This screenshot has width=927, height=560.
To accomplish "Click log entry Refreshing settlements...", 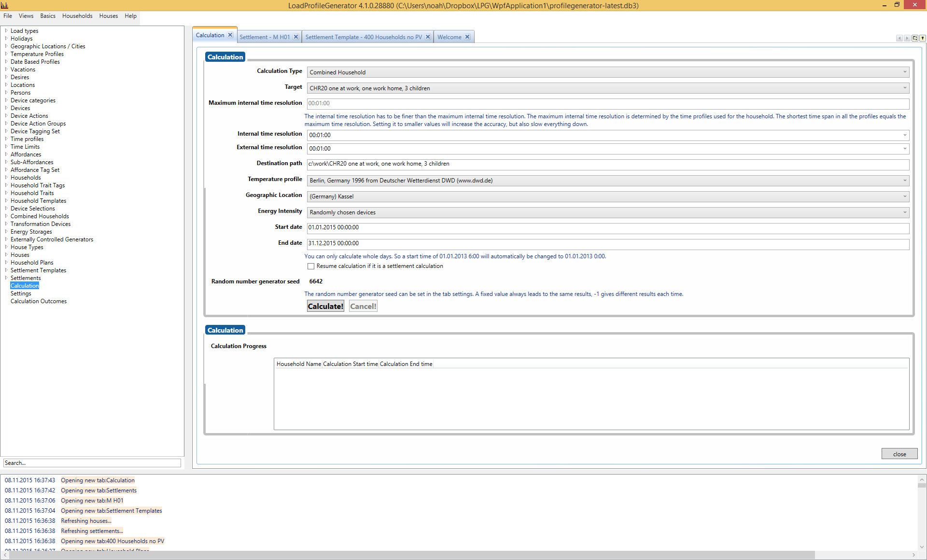I will click(x=92, y=531).
